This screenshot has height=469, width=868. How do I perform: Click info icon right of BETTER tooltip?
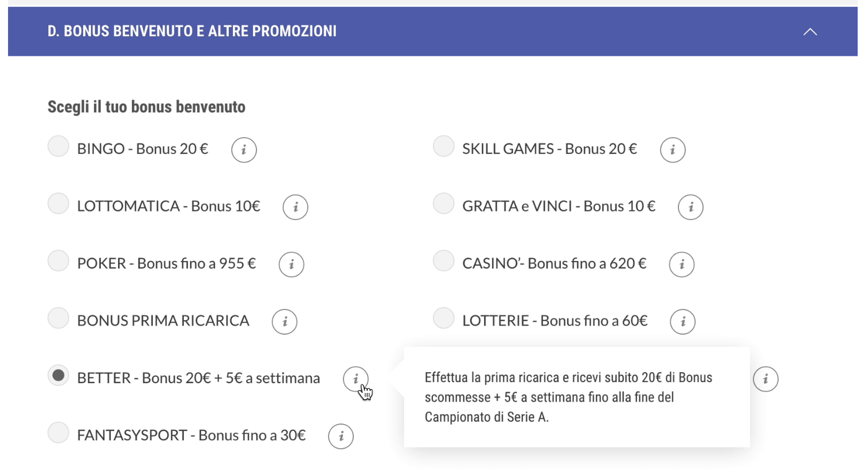[x=765, y=379]
